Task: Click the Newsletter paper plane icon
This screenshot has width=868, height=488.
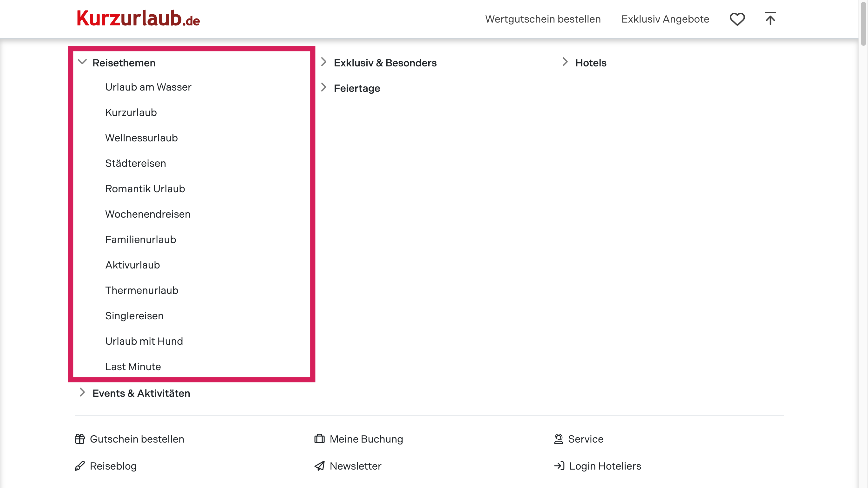Action: click(319, 466)
